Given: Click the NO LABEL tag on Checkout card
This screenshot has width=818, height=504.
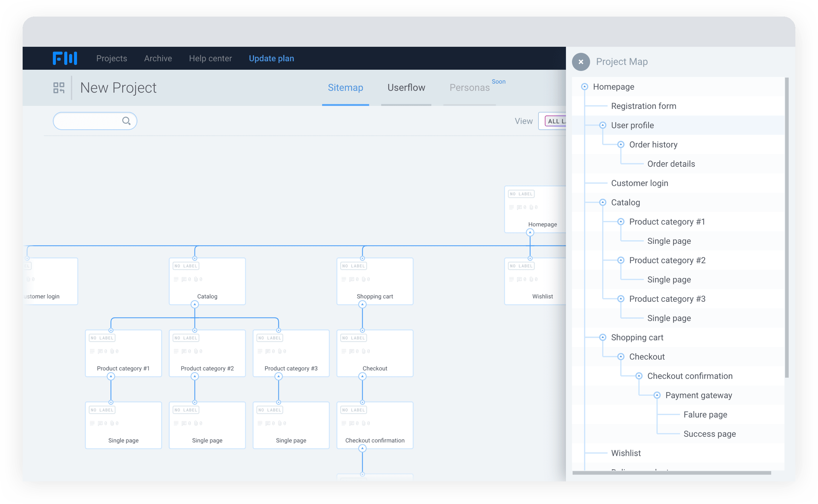Looking at the screenshot, I should 354,338.
